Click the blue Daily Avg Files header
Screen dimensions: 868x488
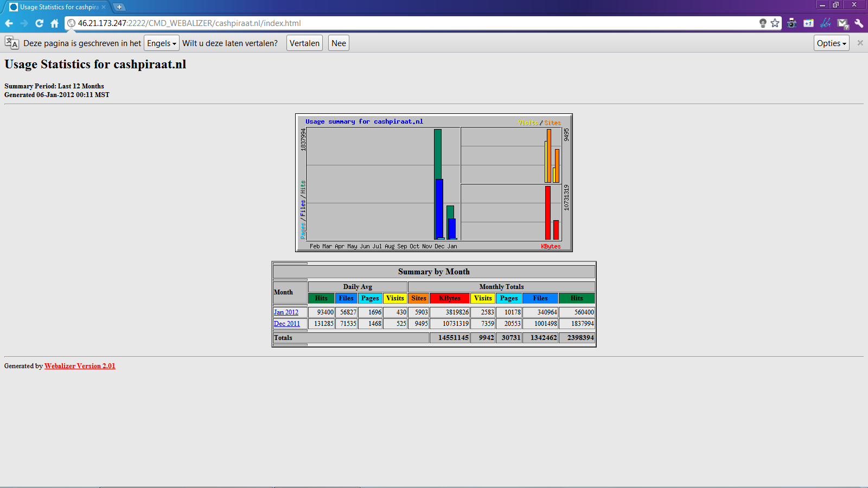coord(346,298)
